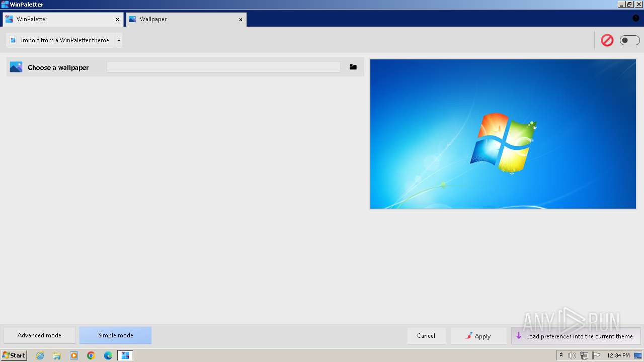This screenshot has width=644, height=362.
Task: Apply the wallpaper settings
Action: pos(478,336)
